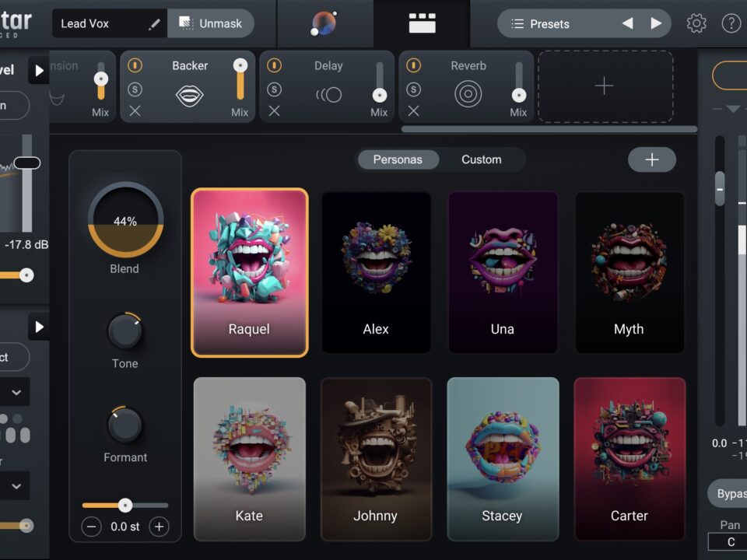Image resolution: width=747 pixels, height=560 pixels.
Task: Go to the previous preset arrow
Action: (627, 24)
